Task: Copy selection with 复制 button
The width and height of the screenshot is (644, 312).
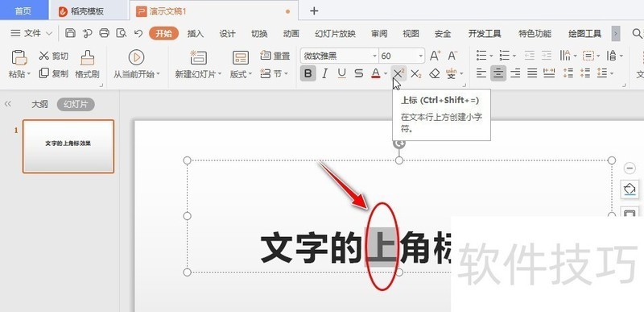Action: coord(53,73)
